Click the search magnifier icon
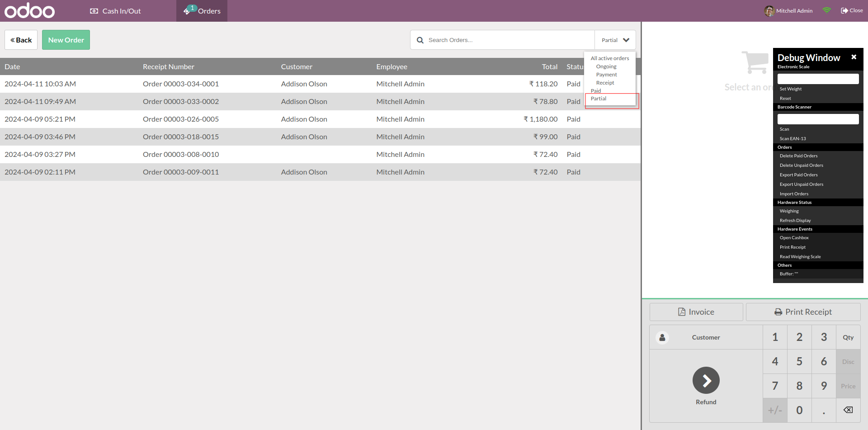The width and height of the screenshot is (868, 430). [x=420, y=40]
